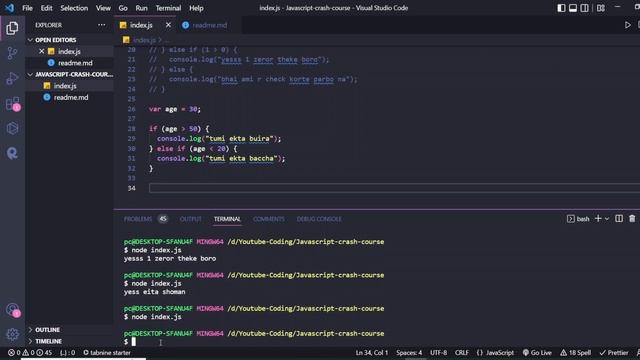
Task: Open the Customize Layout button
Action: (600, 8)
